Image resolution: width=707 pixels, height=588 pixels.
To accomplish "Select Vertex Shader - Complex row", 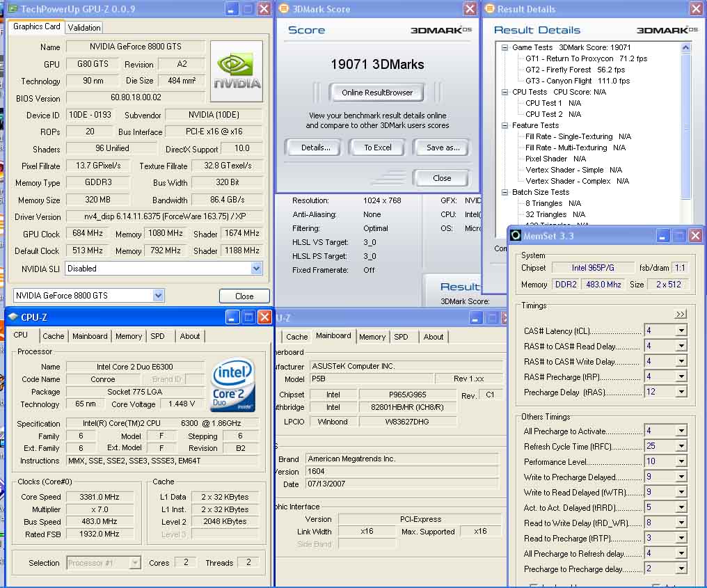I will 577,181.
